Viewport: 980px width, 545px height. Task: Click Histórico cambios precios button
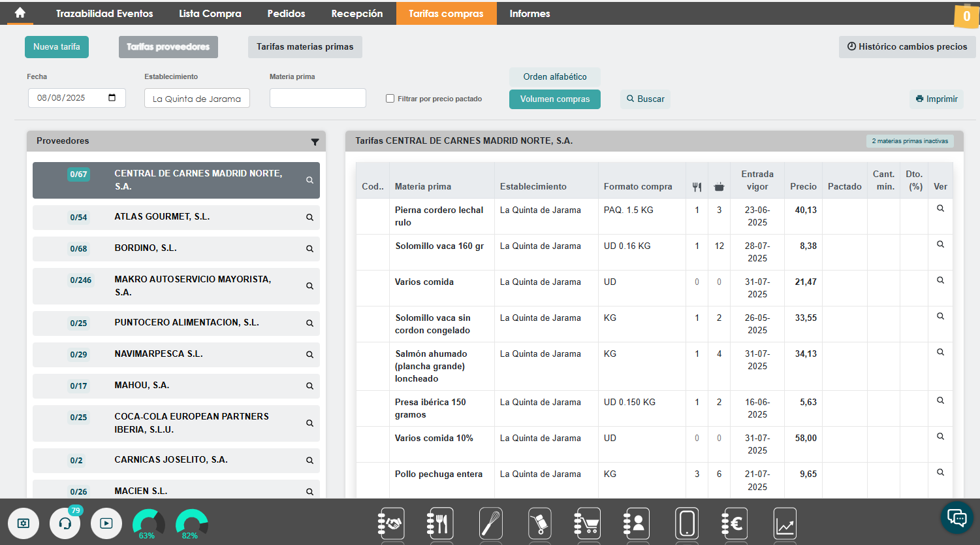907,46
